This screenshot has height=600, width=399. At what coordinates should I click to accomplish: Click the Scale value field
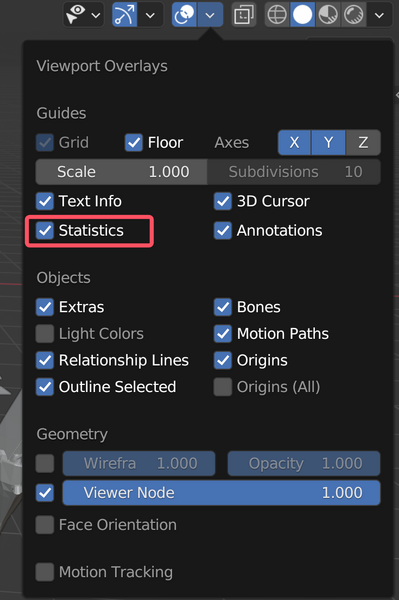pyautogui.click(x=121, y=172)
